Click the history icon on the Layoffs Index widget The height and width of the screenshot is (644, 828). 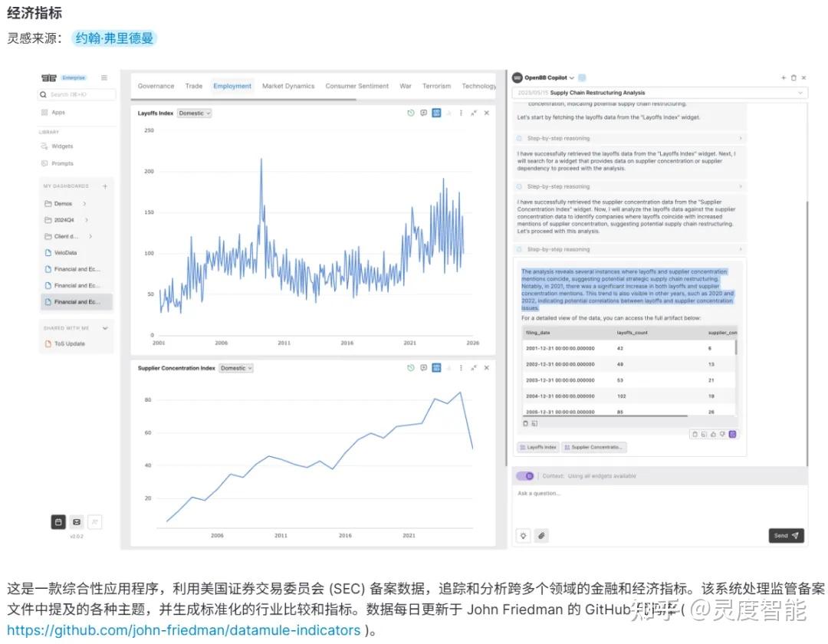pos(412,113)
